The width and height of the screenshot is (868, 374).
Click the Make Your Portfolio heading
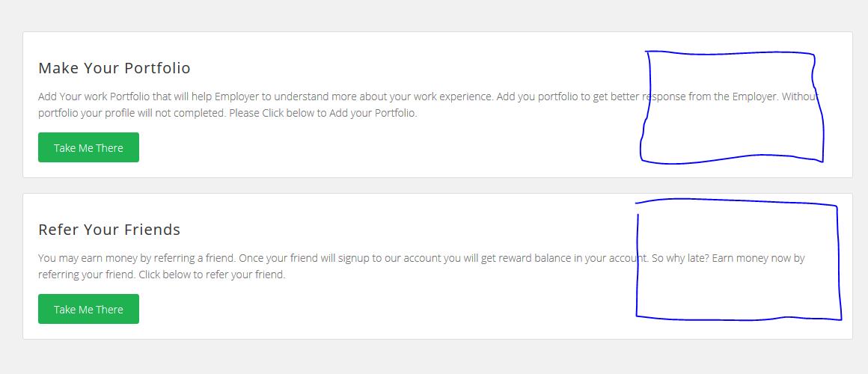coord(114,68)
